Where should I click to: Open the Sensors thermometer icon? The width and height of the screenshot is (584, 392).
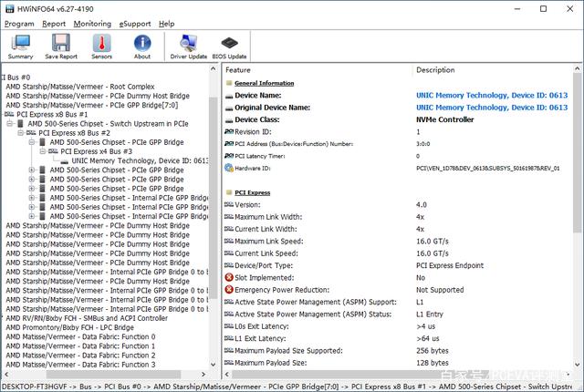pyautogui.click(x=101, y=46)
